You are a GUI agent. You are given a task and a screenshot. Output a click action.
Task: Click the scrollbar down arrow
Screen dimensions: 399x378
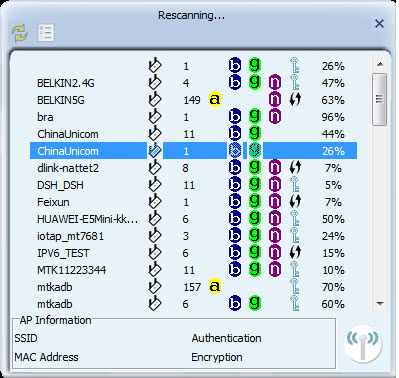[x=380, y=304]
